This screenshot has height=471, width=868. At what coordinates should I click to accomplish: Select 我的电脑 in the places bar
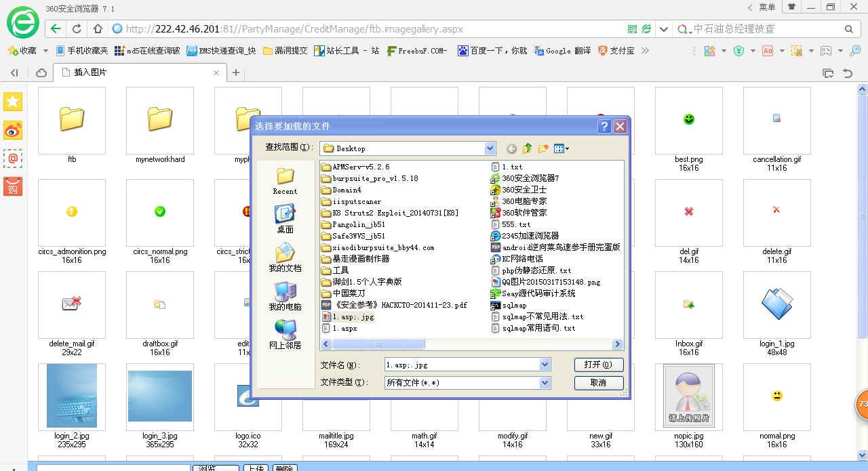click(x=285, y=296)
